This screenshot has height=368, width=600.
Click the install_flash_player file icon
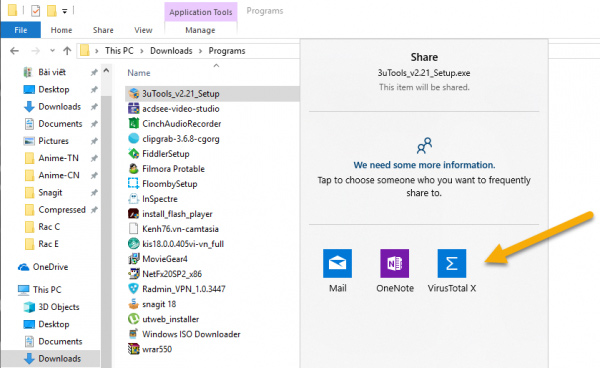[x=134, y=213]
